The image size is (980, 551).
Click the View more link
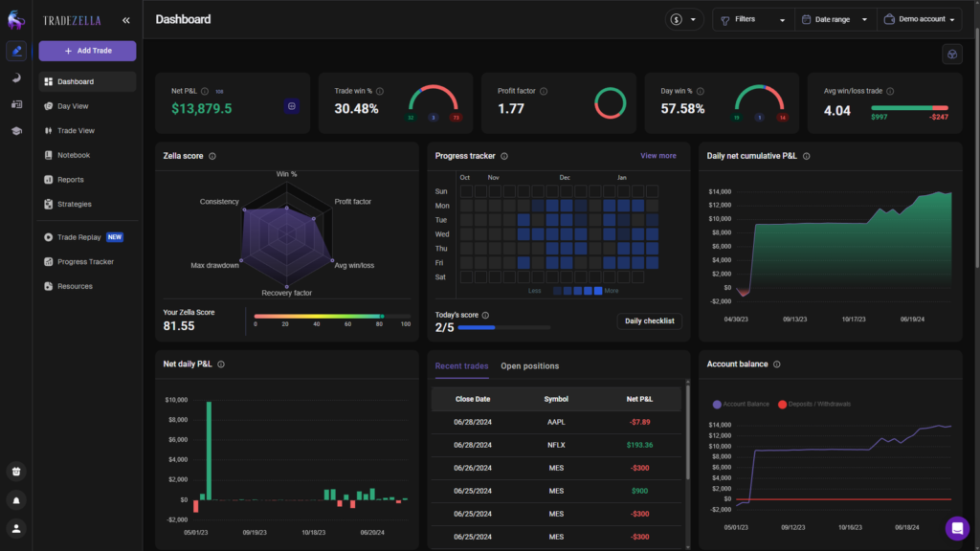point(657,156)
